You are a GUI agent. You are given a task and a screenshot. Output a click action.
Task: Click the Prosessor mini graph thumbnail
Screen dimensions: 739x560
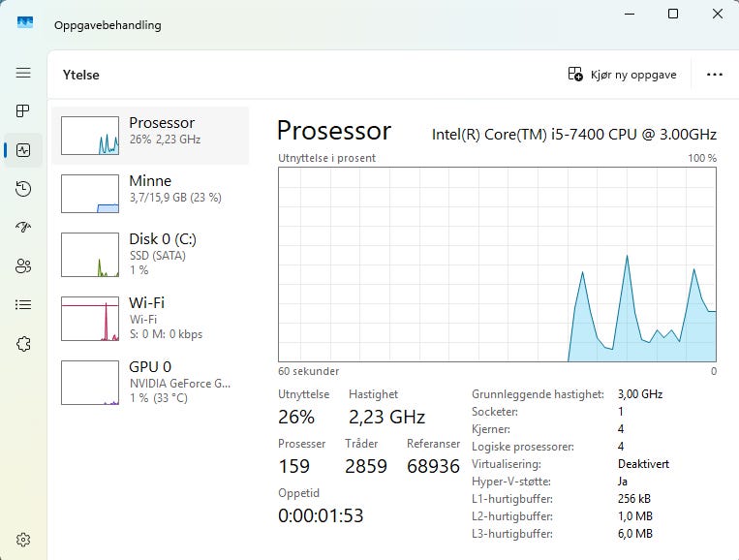point(90,136)
